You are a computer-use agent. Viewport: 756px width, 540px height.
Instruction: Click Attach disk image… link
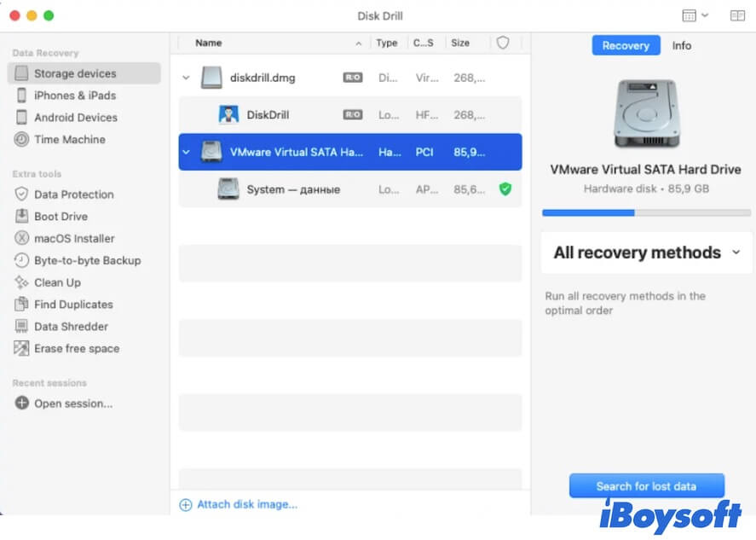click(x=247, y=504)
